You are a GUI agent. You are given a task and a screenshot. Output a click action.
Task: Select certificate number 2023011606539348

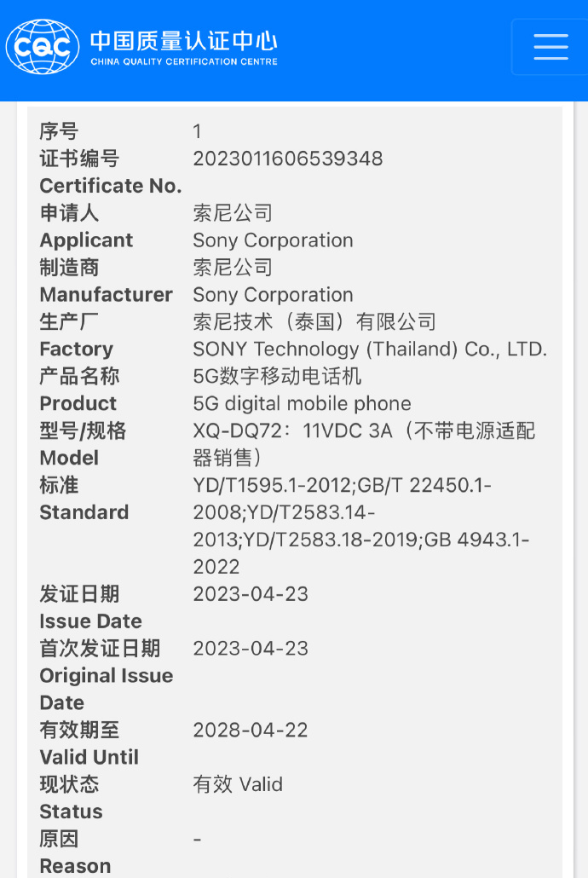click(x=287, y=159)
